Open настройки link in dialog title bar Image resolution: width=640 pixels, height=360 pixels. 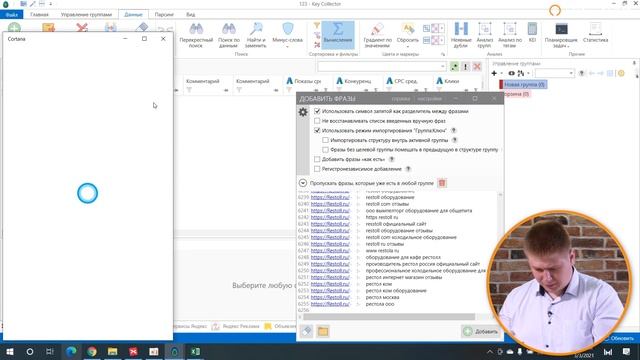tap(429, 99)
